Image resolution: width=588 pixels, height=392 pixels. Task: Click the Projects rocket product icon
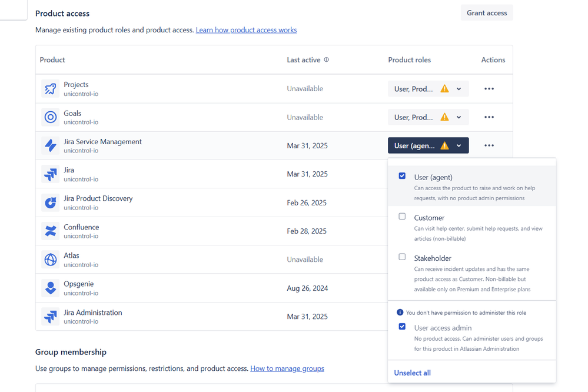50,89
